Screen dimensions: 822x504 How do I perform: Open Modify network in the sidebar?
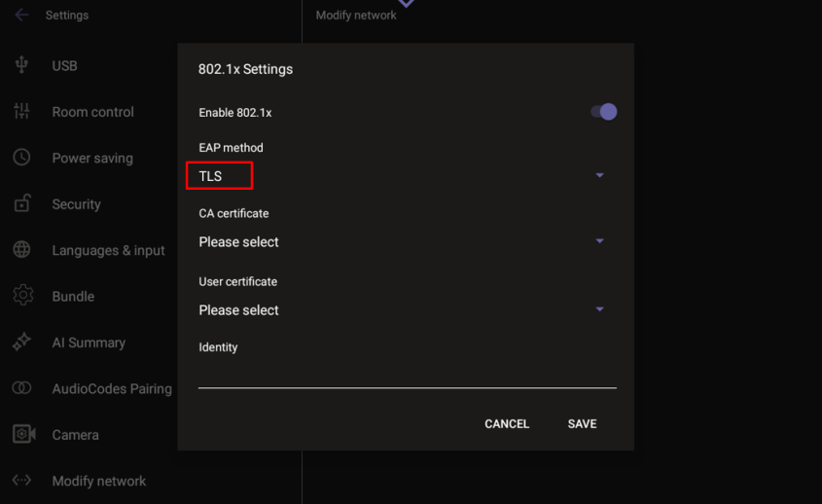coord(98,481)
